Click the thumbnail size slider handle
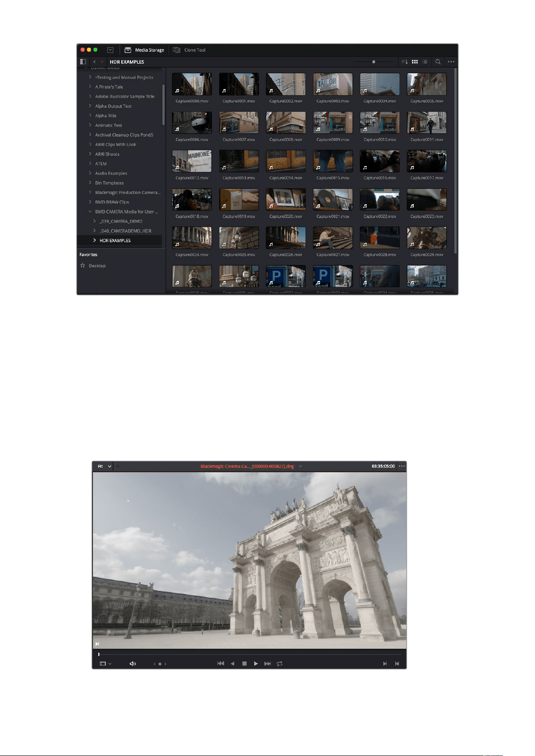 coord(373,61)
